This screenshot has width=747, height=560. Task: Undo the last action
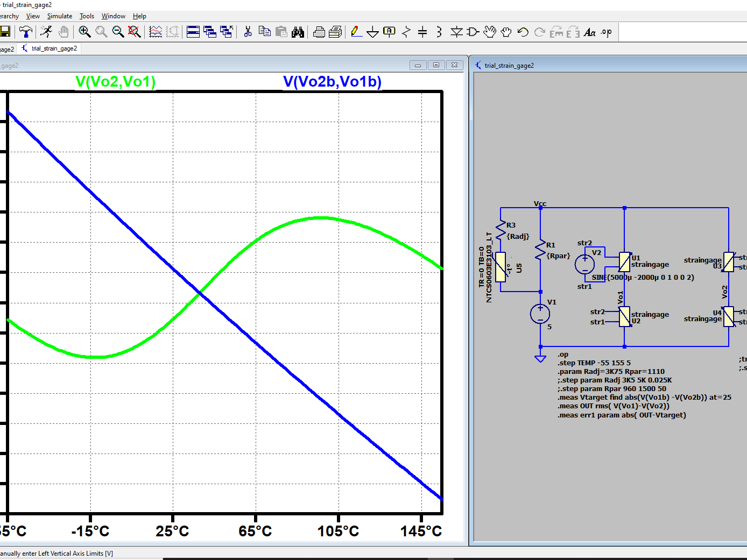pos(523,32)
